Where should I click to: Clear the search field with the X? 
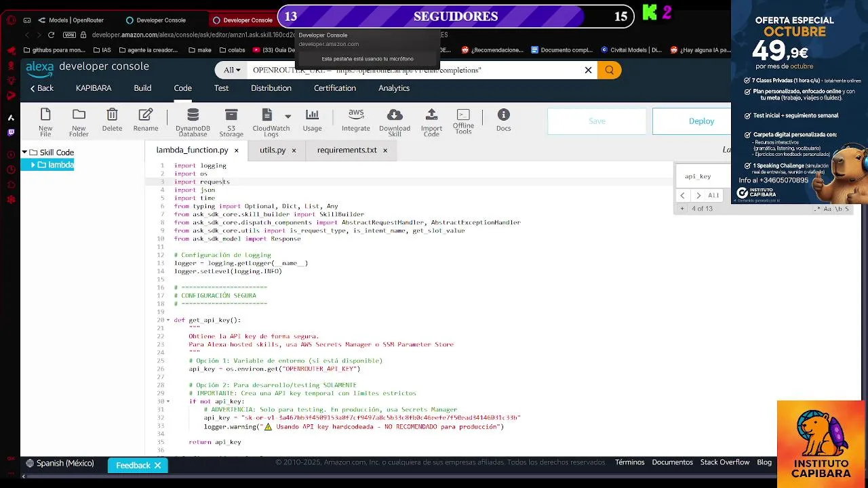(x=588, y=70)
